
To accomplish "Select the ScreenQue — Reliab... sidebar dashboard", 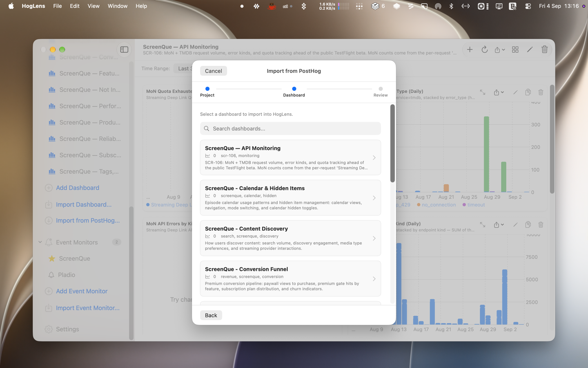I will point(85,139).
